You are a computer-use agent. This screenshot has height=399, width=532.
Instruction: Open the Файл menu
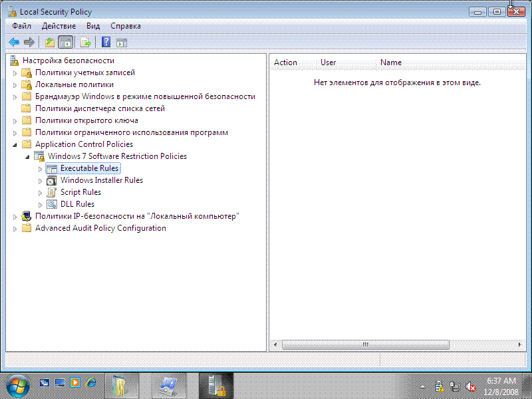(22, 26)
